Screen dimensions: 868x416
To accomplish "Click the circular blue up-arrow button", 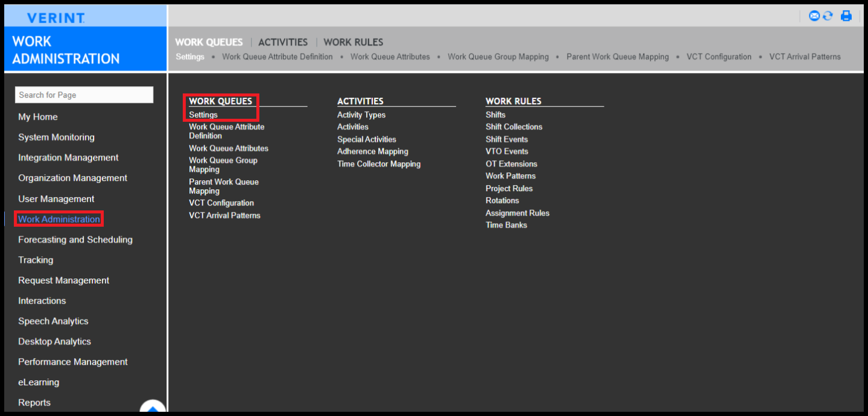I will point(153,408).
